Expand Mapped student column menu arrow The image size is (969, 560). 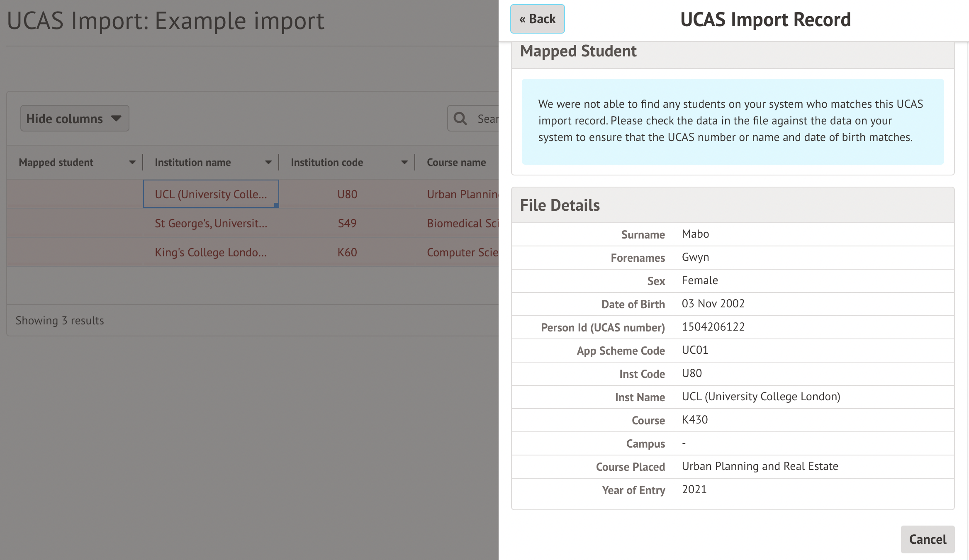(x=132, y=163)
